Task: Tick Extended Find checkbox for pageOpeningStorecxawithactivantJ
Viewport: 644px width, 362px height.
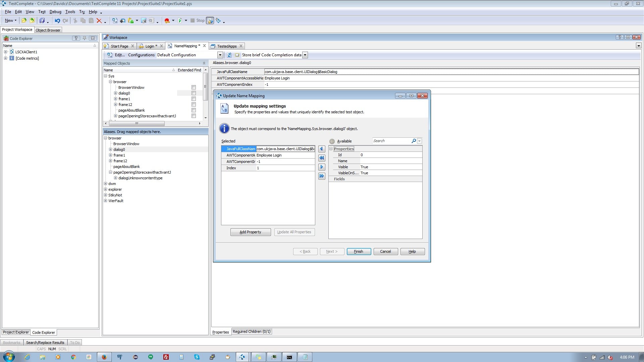Action: pos(194,116)
